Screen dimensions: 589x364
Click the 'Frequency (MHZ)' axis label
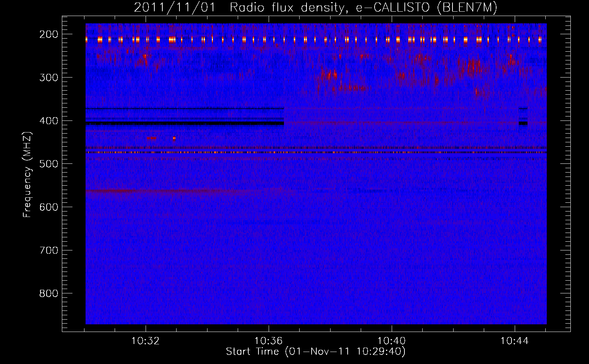pyautogui.click(x=27, y=174)
